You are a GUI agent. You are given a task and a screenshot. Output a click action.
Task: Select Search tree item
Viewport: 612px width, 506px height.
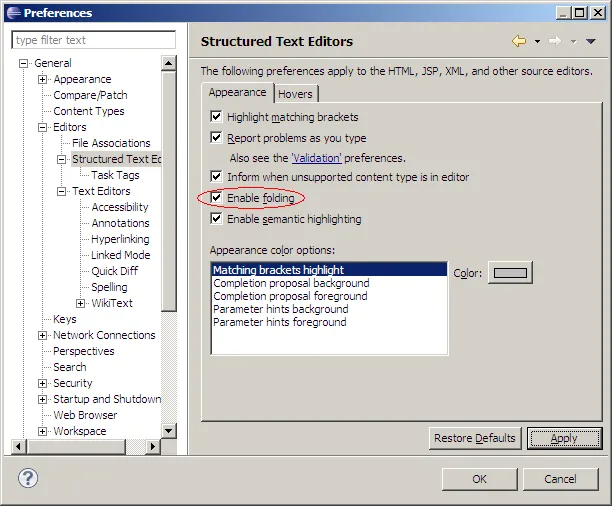coord(69,367)
